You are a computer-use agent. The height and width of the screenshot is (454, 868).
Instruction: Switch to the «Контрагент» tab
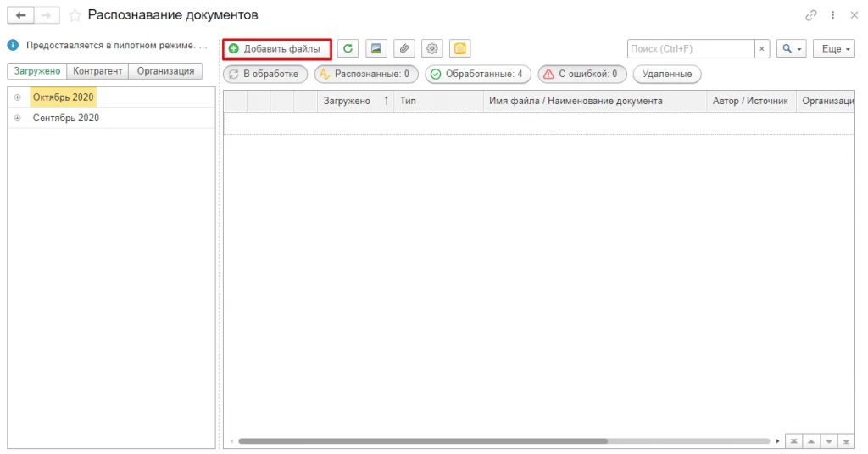(97, 71)
